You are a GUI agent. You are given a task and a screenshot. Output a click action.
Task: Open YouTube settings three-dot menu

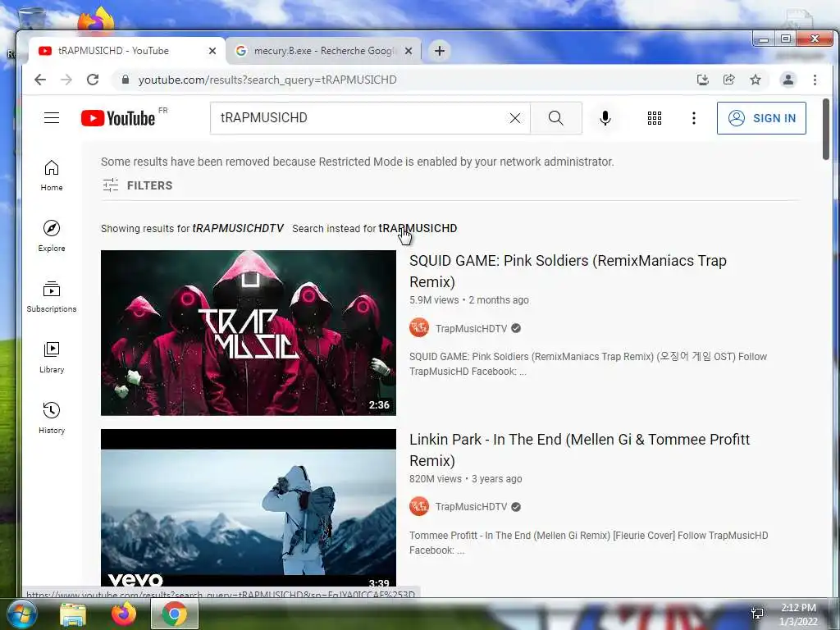[694, 118]
